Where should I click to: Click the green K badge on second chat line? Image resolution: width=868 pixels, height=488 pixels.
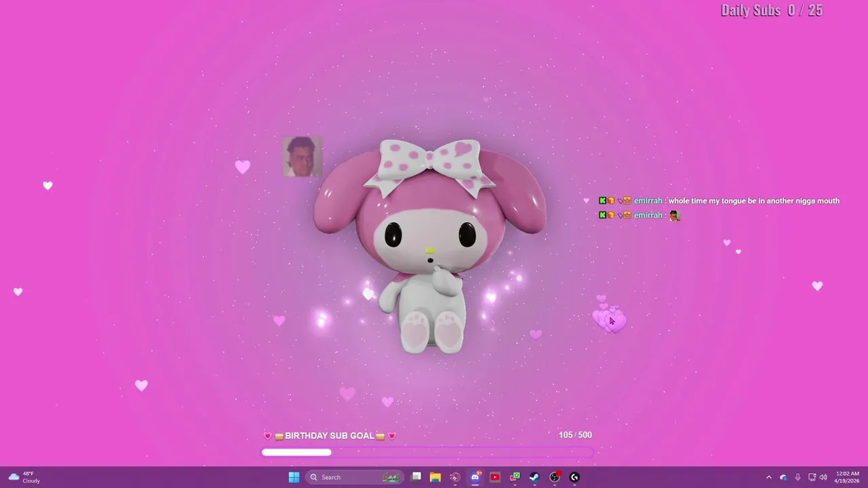tap(602, 215)
